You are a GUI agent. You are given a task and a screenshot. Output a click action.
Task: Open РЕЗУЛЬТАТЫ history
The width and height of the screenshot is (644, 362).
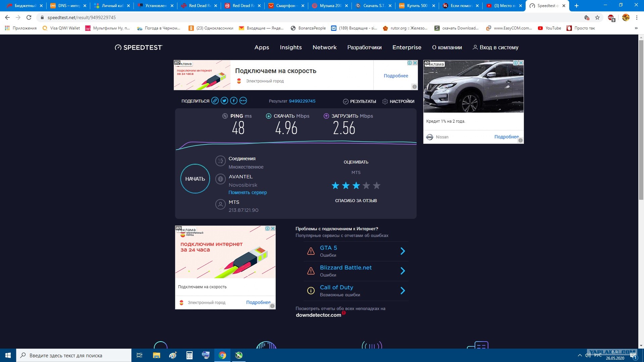pyautogui.click(x=359, y=101)
